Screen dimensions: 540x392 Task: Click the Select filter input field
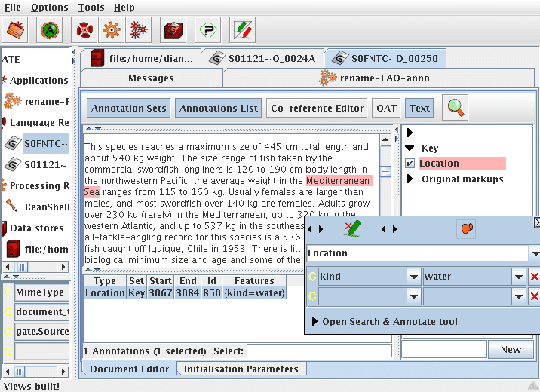click(x=319, y=351)
